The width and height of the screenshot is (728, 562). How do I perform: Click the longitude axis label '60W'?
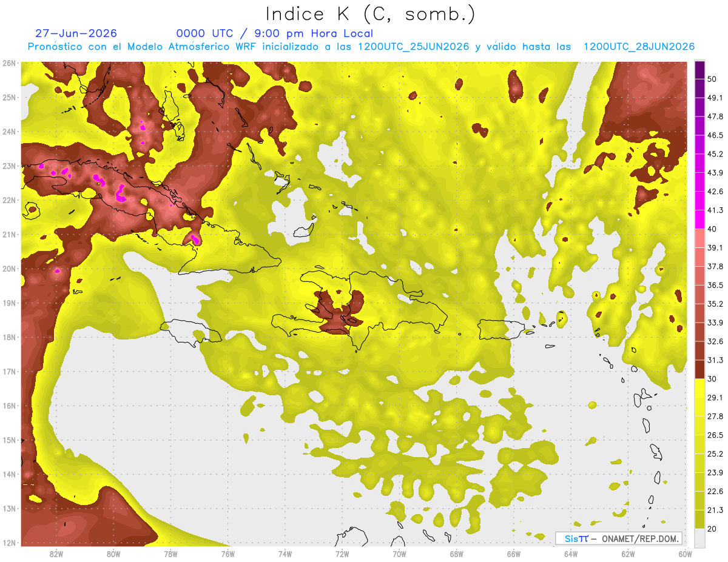coord(686,554)
